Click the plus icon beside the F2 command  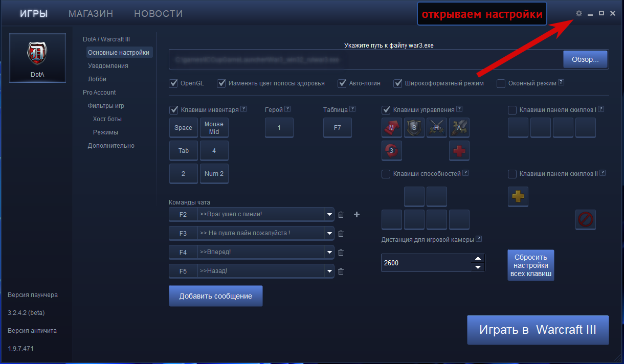357,215
